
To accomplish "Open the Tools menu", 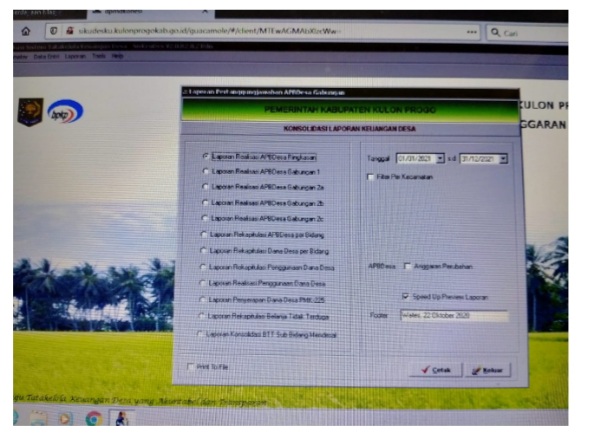I will point(99,56).
